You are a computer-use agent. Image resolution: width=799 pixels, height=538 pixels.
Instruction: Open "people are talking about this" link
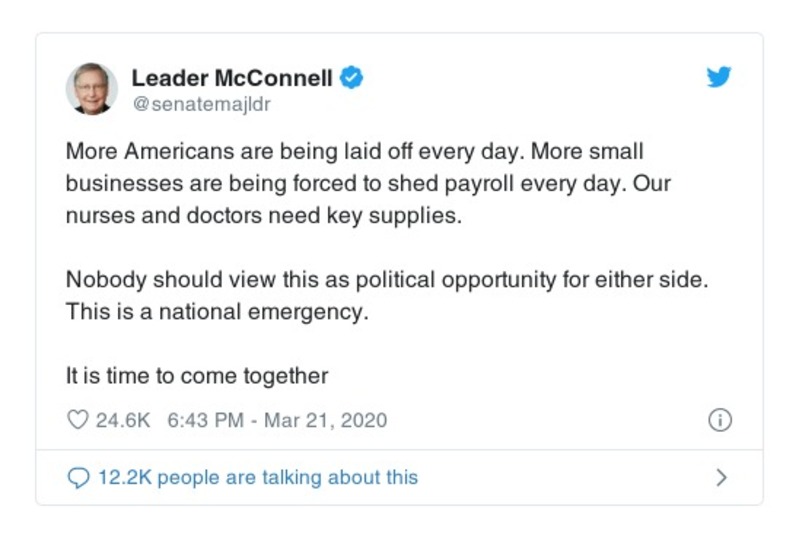click(287, 478)
